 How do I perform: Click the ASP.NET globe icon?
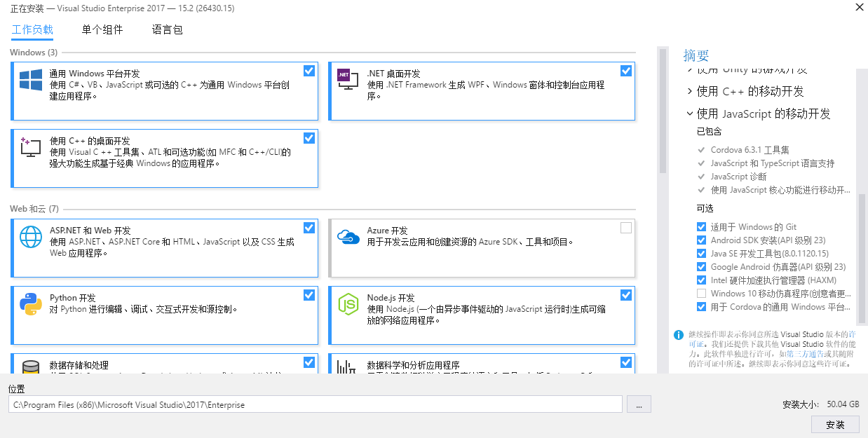pyautogui.click(x=31, y=237)
